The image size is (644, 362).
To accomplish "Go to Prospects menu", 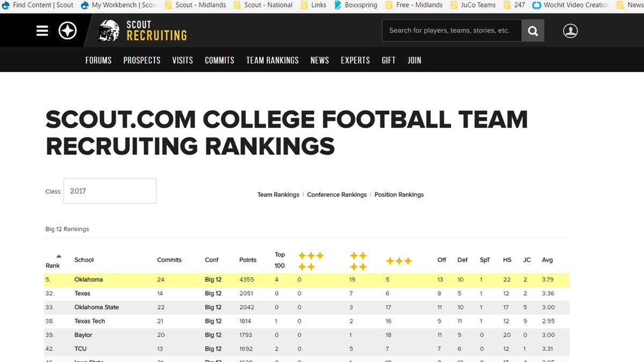I will 142,60.
